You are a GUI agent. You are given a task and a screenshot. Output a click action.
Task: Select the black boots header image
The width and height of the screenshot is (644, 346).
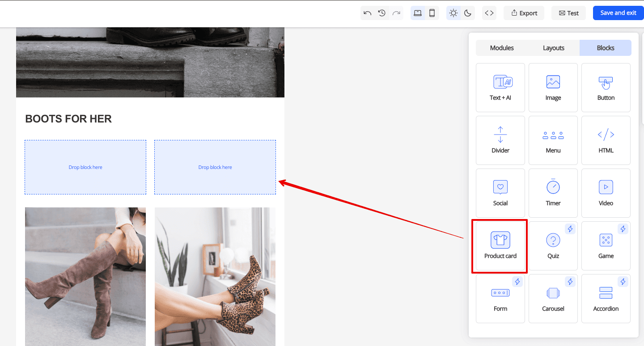coord(150,62)
